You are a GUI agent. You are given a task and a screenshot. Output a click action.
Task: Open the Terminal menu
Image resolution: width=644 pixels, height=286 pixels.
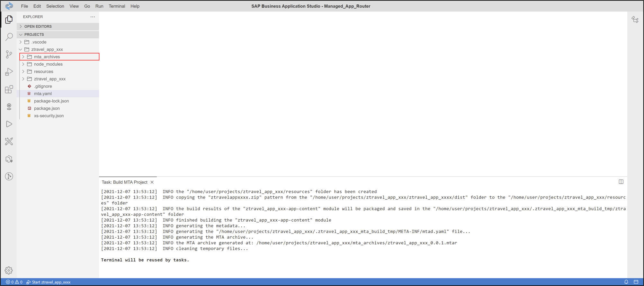117,6
